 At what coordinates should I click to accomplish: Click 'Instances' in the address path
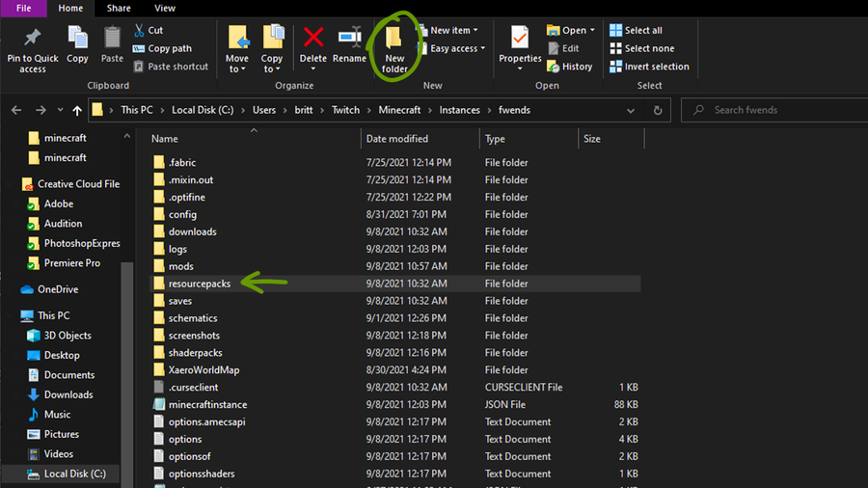(x=459, y=110)
